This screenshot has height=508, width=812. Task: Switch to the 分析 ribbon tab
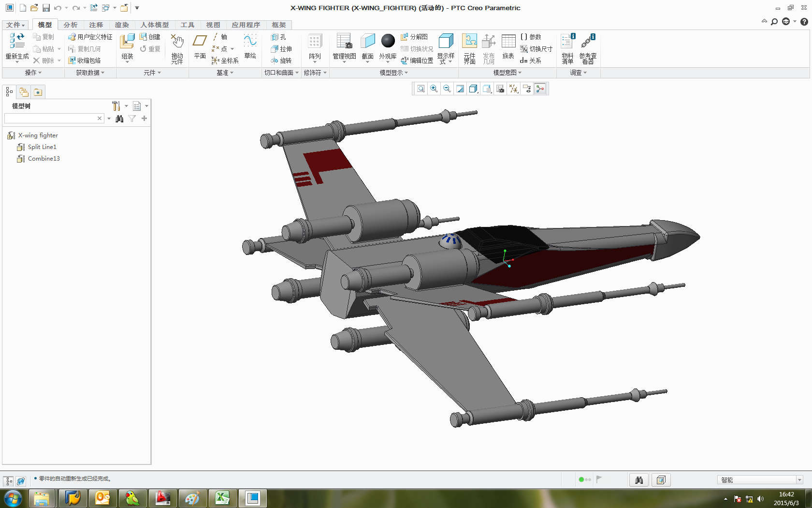70,25
